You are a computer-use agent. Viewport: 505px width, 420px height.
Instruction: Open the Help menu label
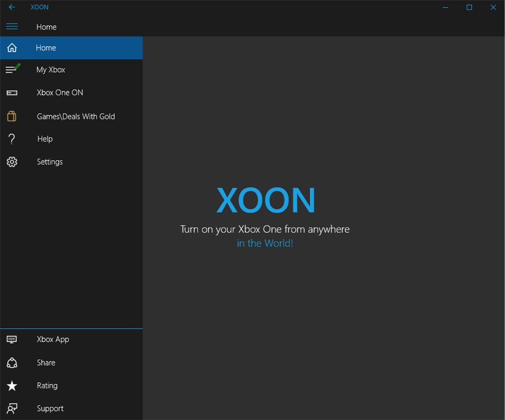45,139
